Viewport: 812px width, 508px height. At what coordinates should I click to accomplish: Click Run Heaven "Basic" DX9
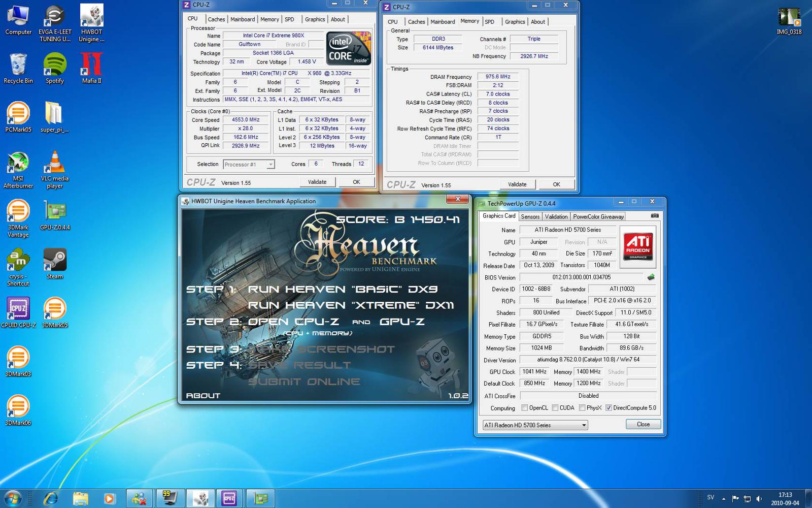pos(343,289)
